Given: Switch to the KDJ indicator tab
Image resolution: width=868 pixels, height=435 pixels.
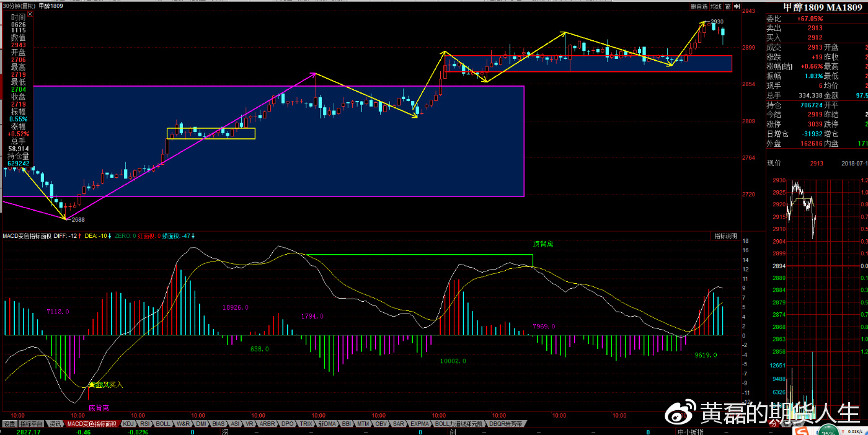Looking at the screenshot, I should pyautogui.click(x=128, y=424).
